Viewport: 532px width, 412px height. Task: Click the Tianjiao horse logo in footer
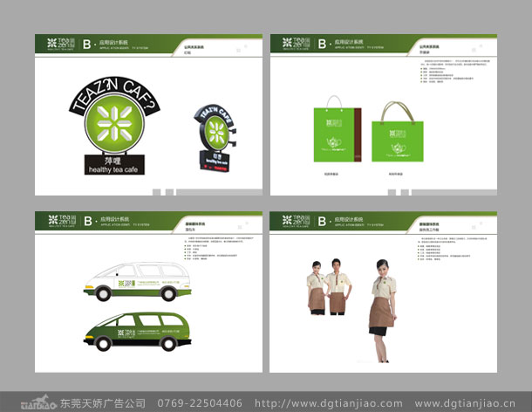point(38,402)
